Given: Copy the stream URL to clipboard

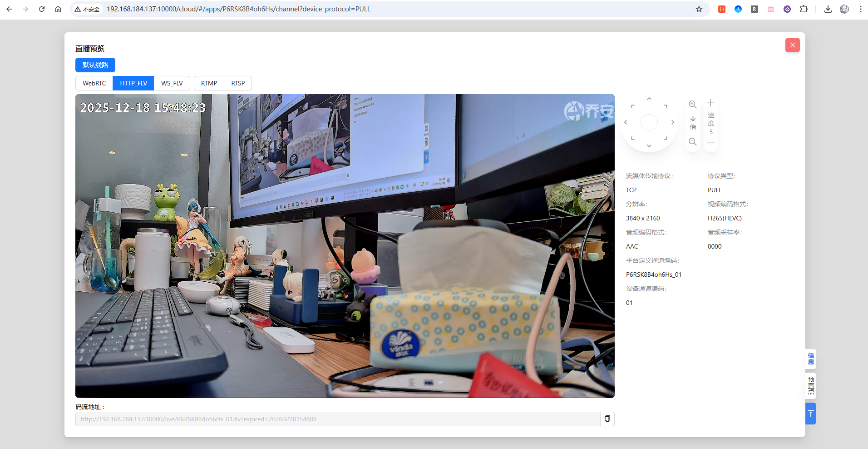Looking at the screenshot, I should (x=607, y=419).
